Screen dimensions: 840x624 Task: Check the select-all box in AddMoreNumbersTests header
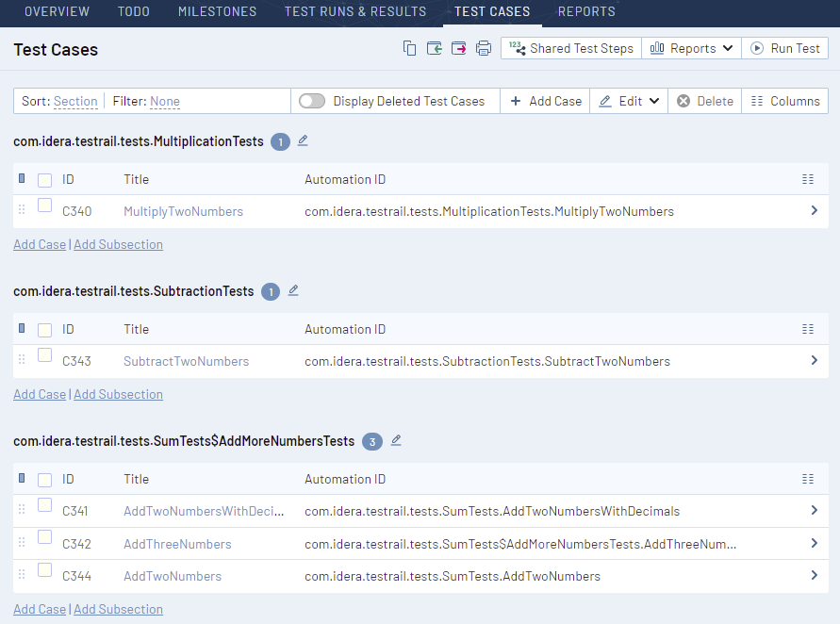[x=45, y=480]
